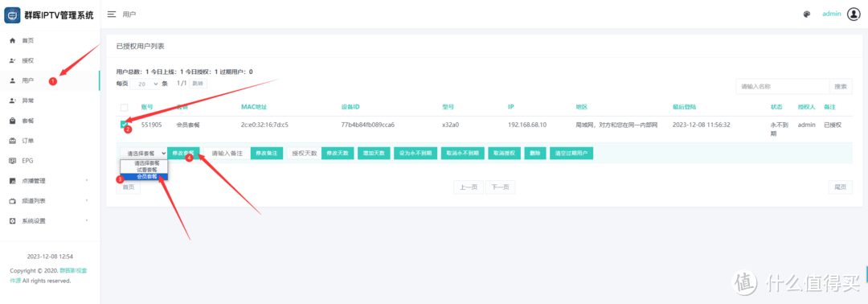
Task: Select account number 551905 cell
Action: pyautogui.click(x=151, y=125)
